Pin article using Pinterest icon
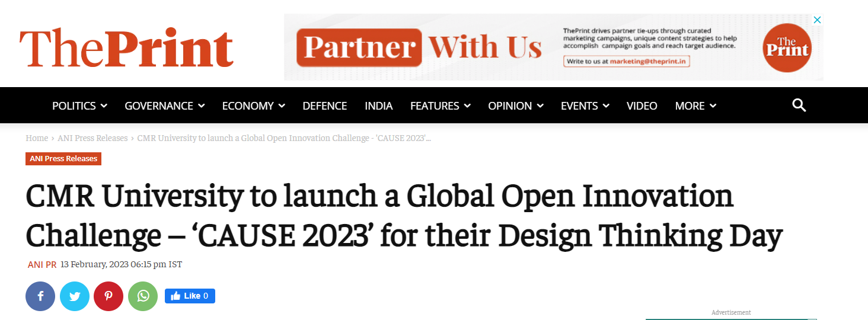Image resolution: width=868 pixels, height=320 pixels. pyautogui.click(x=108, y=296)
